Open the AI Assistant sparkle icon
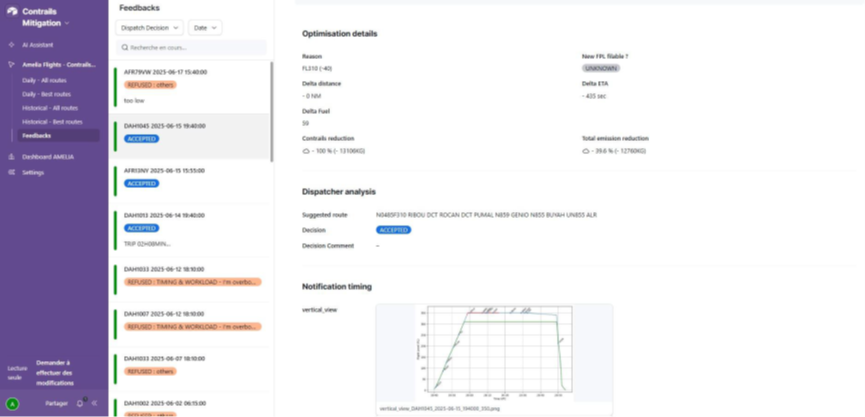This screenshot has height=417, width=865. 12,45
